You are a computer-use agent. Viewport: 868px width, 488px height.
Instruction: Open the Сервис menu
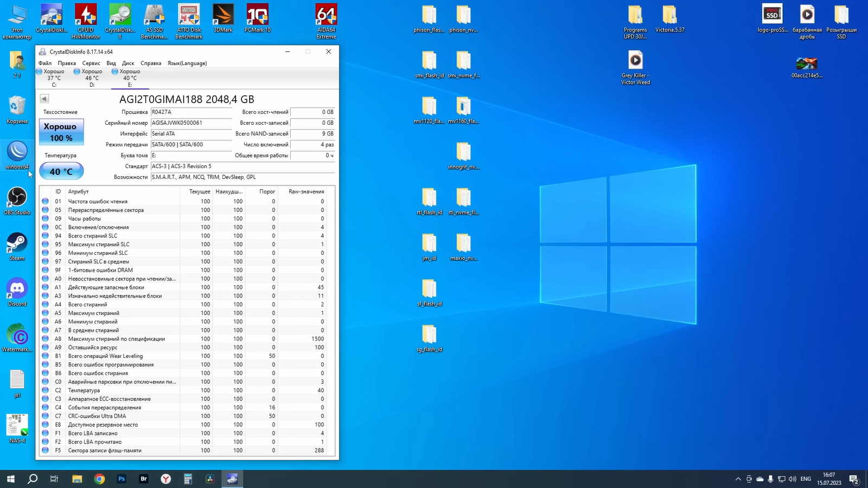[x=91, y=63]
